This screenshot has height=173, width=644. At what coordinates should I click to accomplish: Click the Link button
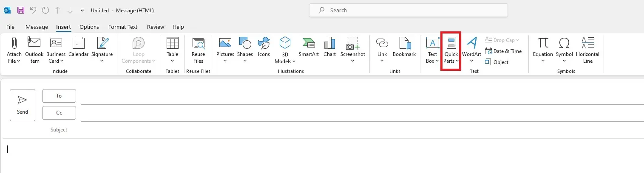pyautogui.click(x=382, y=50)
